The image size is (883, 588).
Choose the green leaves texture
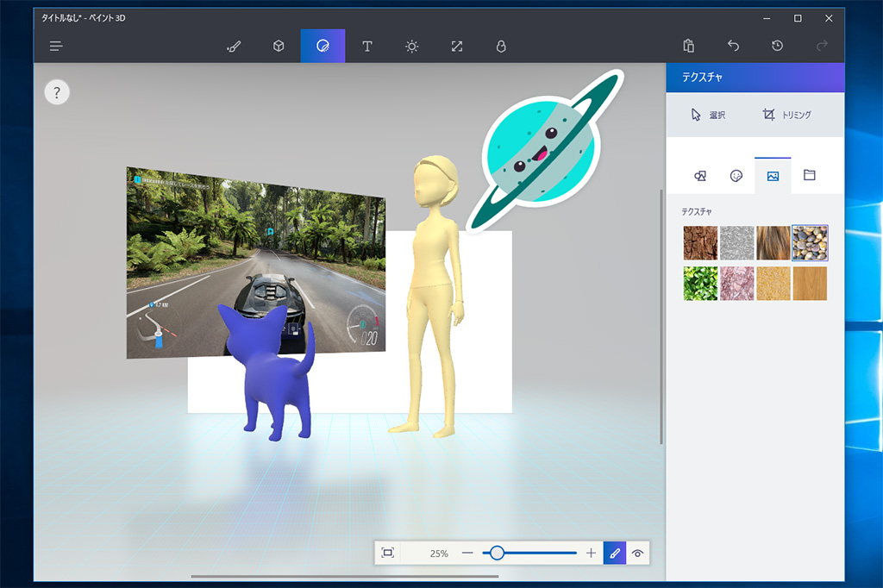click(700, 284)
